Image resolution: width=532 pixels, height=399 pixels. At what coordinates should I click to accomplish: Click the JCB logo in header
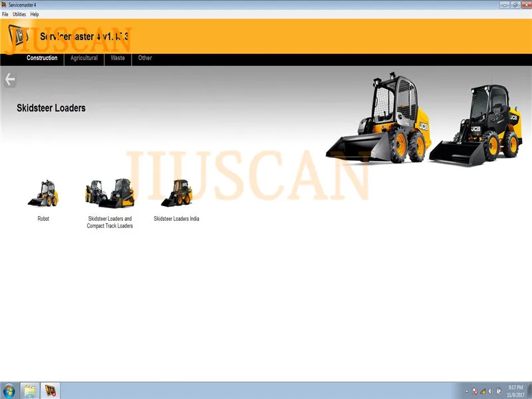20,37
